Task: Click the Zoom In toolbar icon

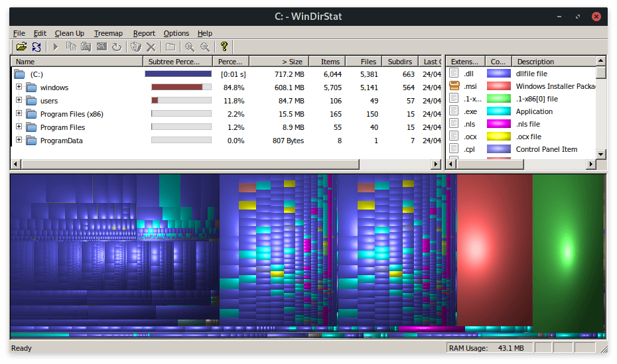Action: tap(190, 47)
